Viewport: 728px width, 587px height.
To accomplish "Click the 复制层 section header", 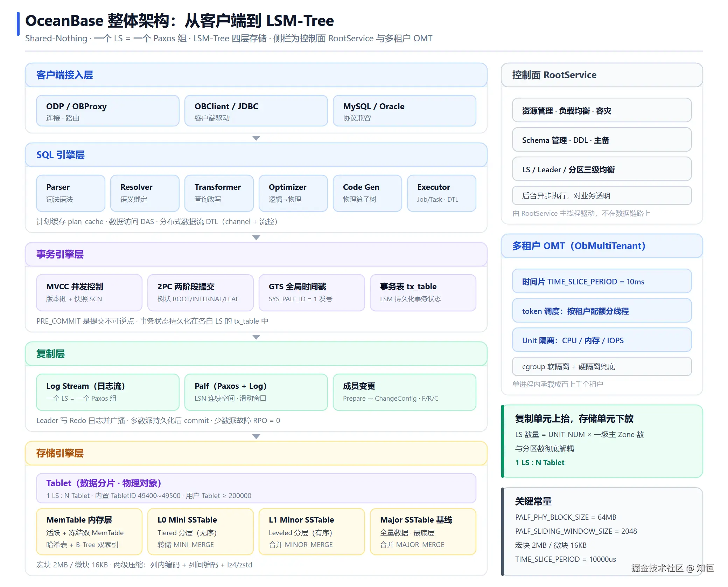I will (256, 354).
